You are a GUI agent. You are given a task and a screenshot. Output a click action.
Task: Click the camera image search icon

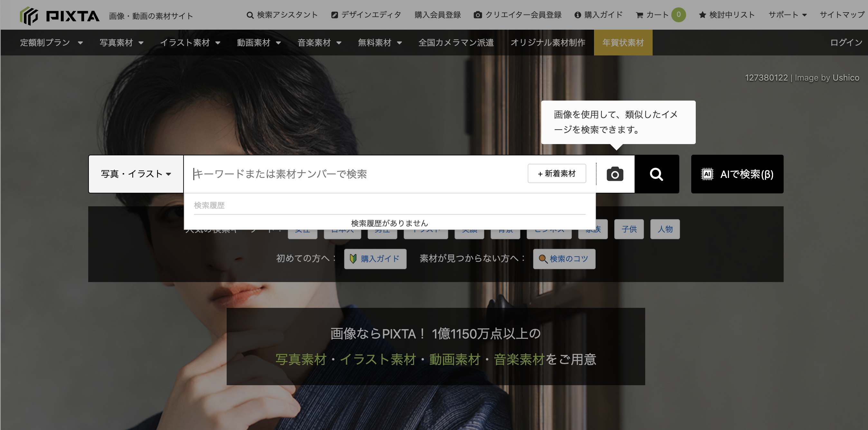click(x=615, y=174)
